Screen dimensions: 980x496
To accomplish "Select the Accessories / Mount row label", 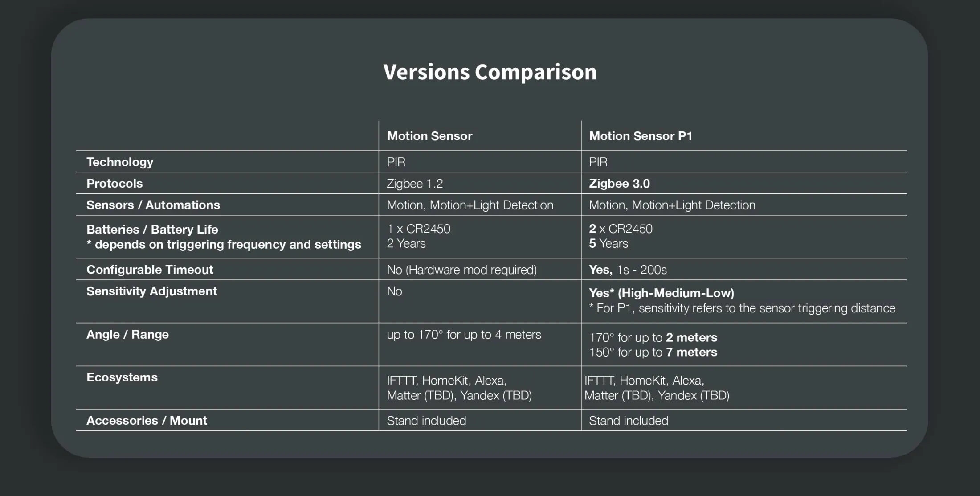I will [x=147, y=421].
